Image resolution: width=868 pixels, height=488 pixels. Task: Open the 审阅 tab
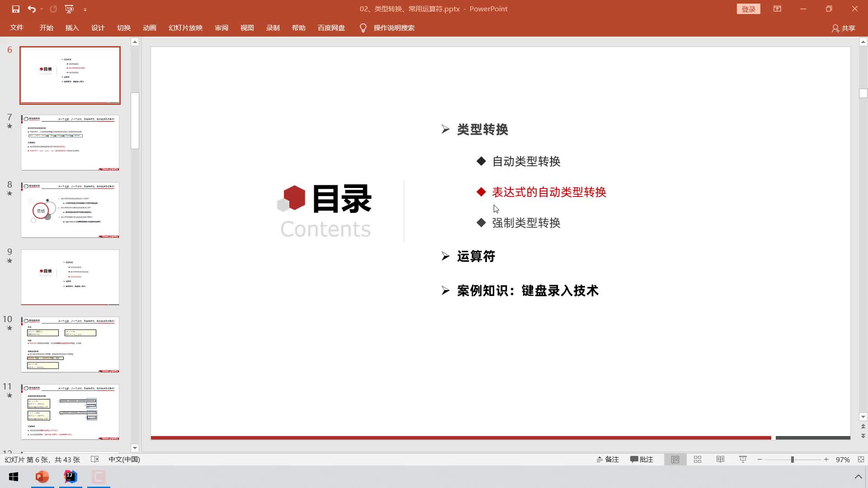pos(221,28)
